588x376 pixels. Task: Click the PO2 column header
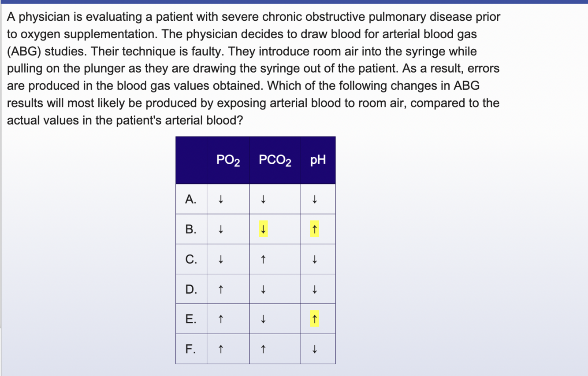(x=228, y=160)
